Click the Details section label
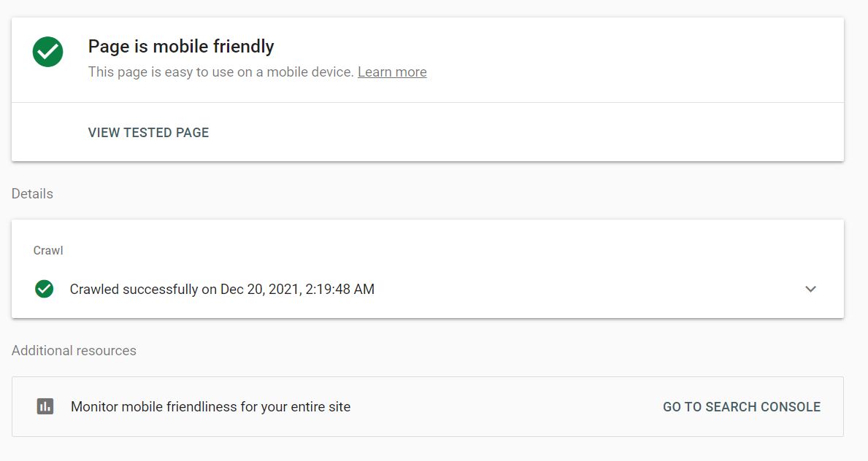The width and height of the screenshot is (868, 461). (x=32, y=194)
